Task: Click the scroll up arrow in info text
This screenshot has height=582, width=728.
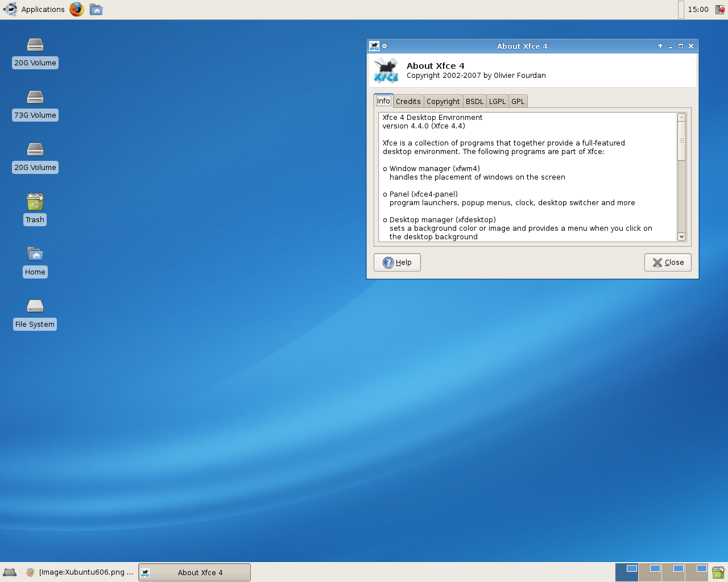Action: 681,118
